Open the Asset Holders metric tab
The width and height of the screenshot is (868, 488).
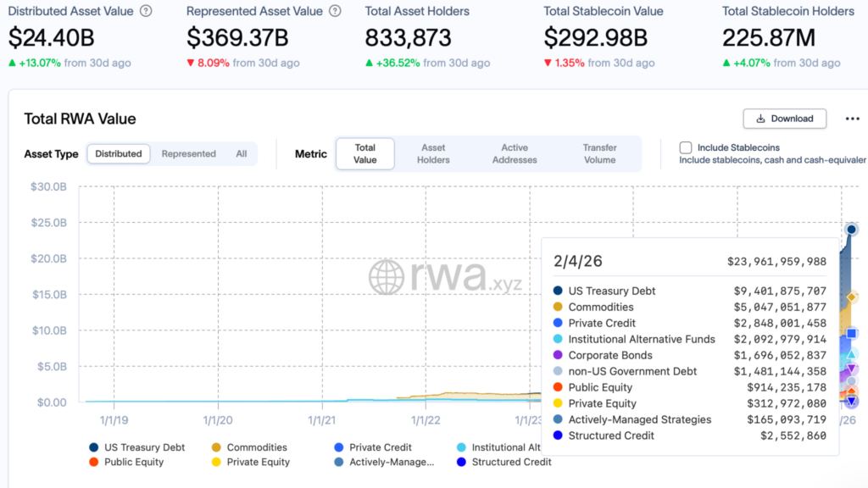point(433,153)
